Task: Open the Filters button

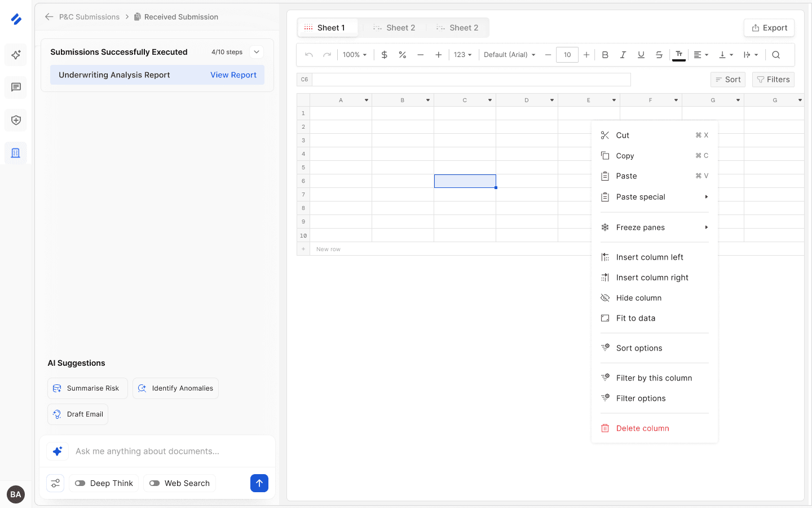Action: pyautogui.click(x=773, y=80)
